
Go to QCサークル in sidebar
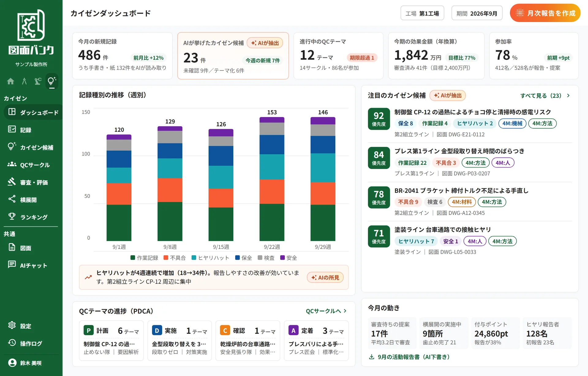click(x=31, y=164)
